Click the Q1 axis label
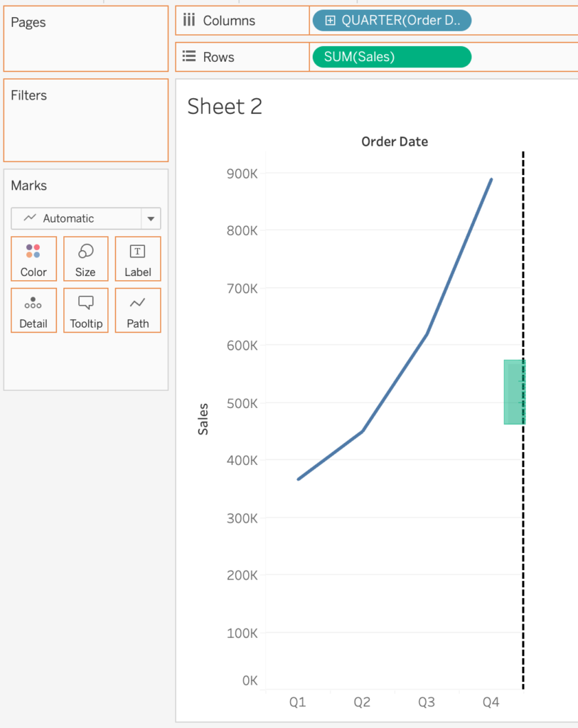 point(297,702)
